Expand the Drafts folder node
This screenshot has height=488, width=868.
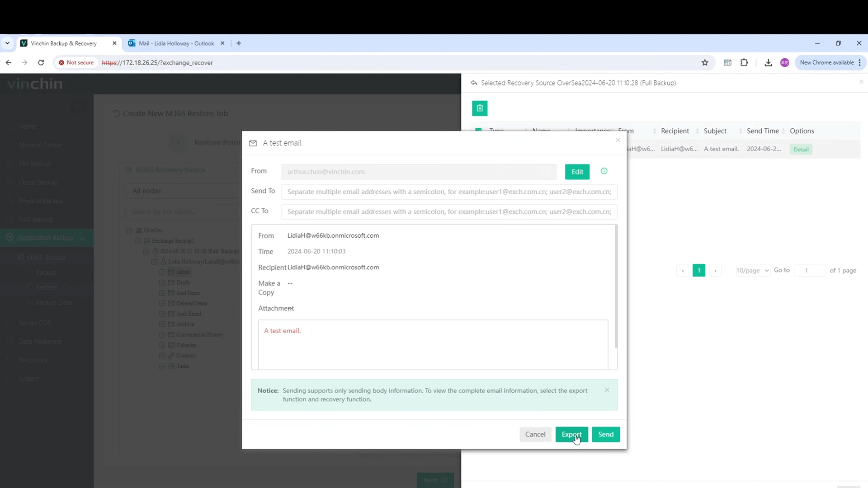(x=162, y=282)
